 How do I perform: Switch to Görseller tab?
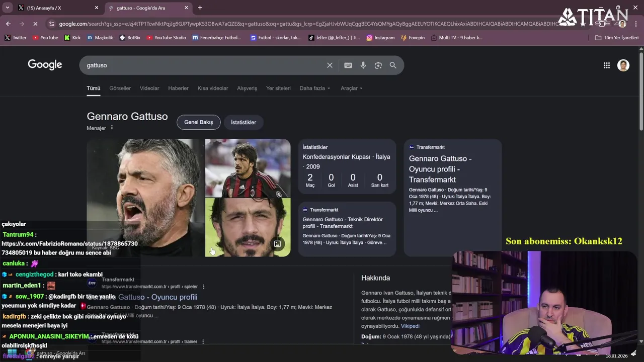[120, 88]
